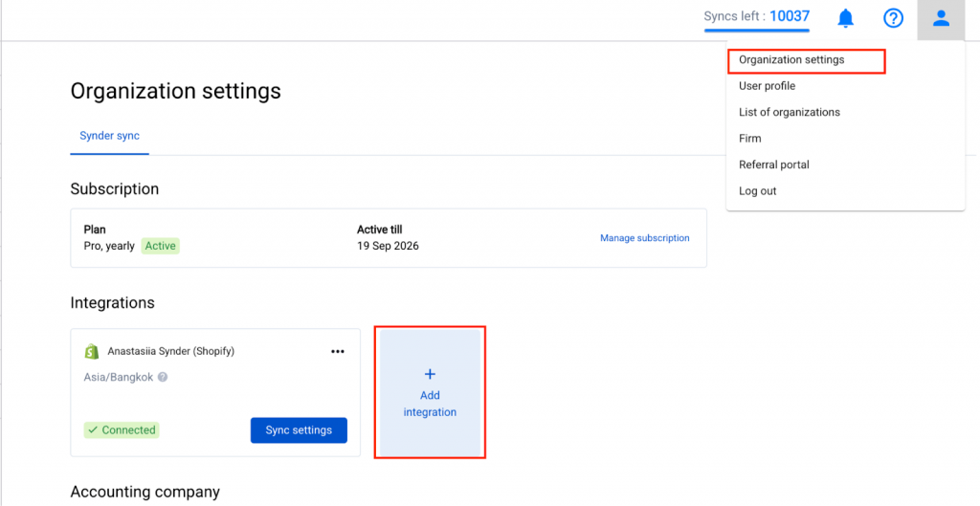
Task: Go to Referral portal
Action: [x=773, y=165]
